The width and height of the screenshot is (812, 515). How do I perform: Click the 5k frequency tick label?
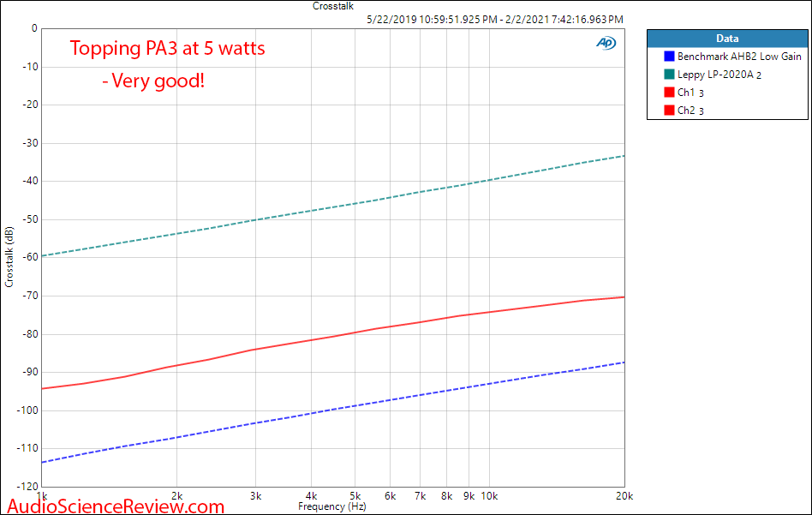(x=355, y=496)
